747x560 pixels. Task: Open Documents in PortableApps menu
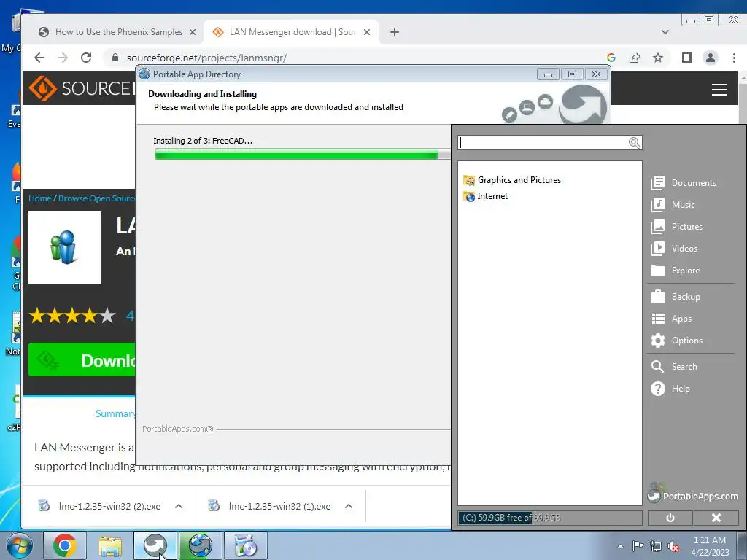click(x=683, y=183)
